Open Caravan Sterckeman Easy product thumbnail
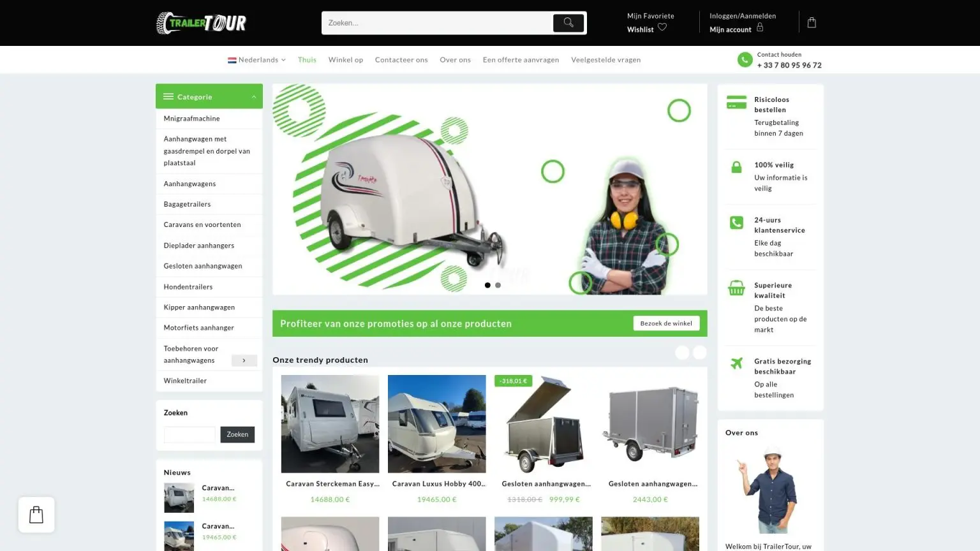 click(x=330, y=423)
